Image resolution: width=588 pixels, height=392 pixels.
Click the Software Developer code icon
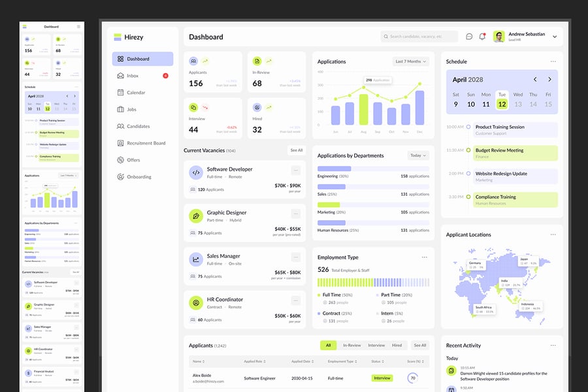(x=195, y=172)
